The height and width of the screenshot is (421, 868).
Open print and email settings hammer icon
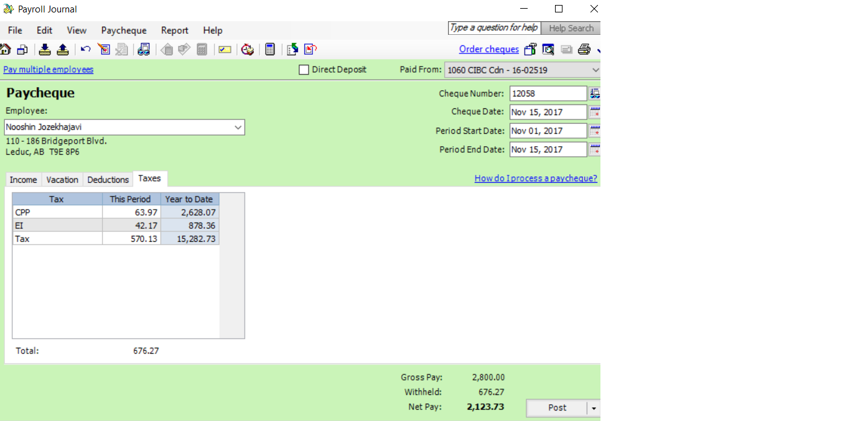click(x=530, y=49)
